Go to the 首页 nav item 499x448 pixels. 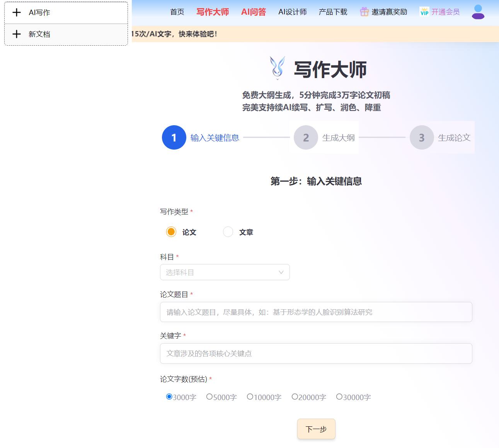[177, 12]
